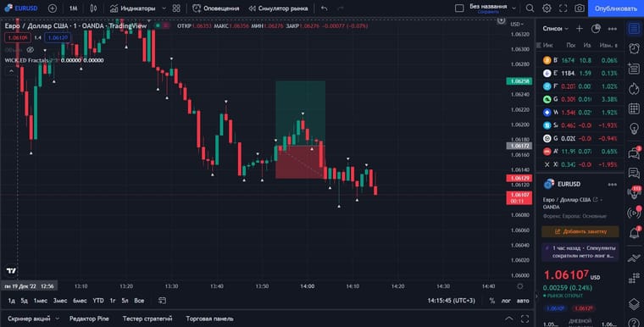The height and width of the screenshot is (327, 644).
Task: Add a symbol to compare (plus icon)
Action: [x=53, y=8]
